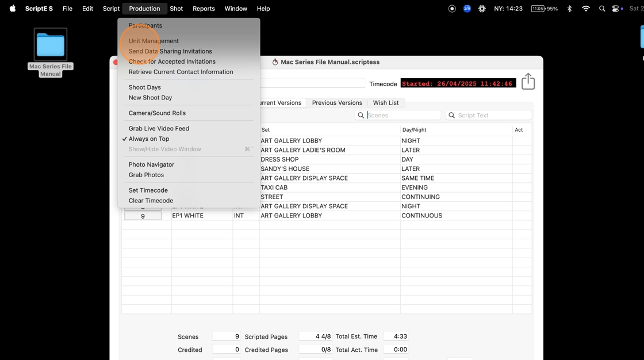644x360 pixels.
Task: Click the Scenes count field
Action: coord(227,336)
